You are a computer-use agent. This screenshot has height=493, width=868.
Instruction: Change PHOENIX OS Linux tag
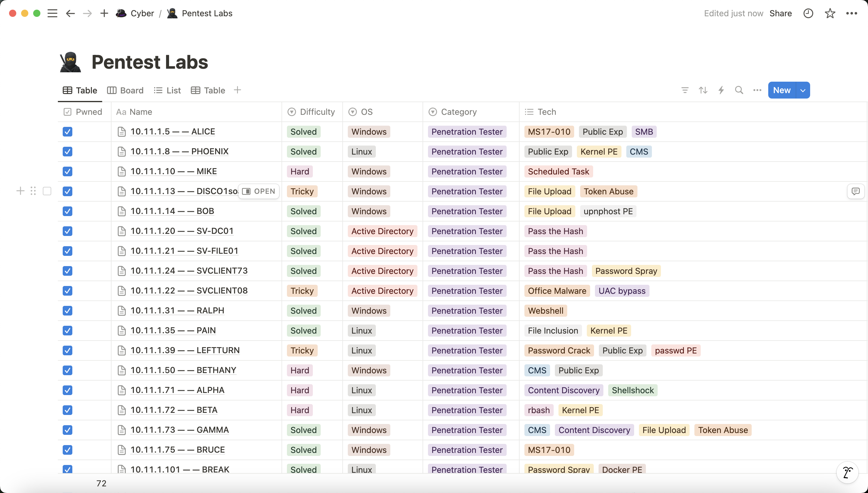point(362,152)
